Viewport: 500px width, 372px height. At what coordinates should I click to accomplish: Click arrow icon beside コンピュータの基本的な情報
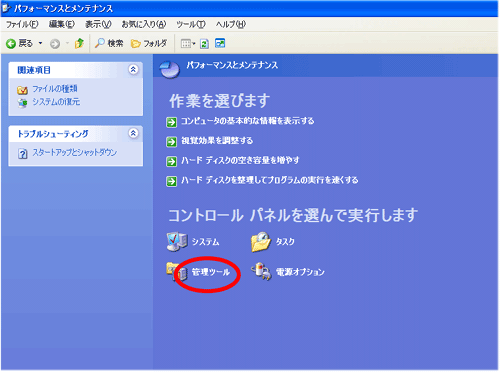tap(172, 122)
